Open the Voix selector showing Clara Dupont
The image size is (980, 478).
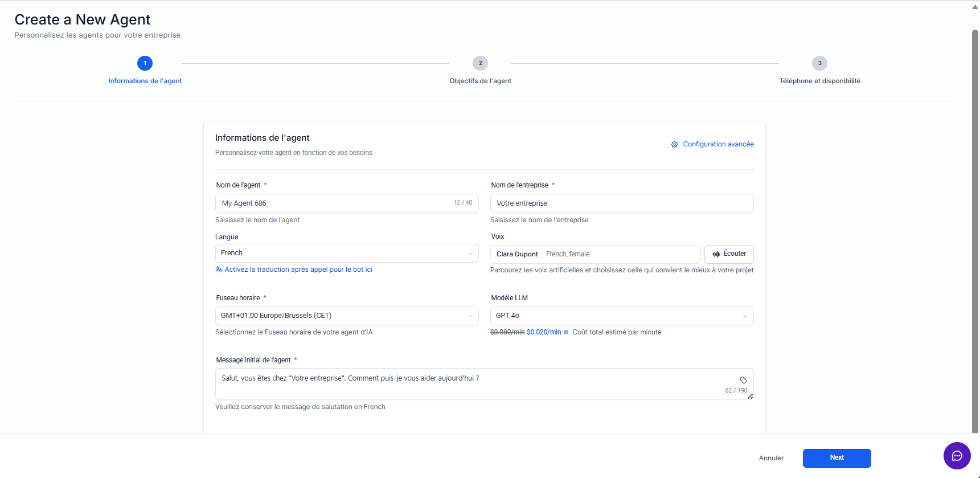(594, 254)
